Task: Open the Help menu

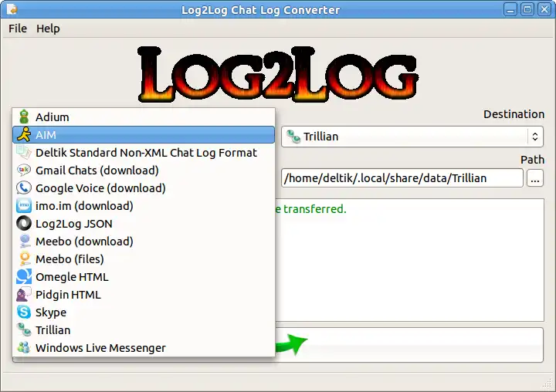Action: pos(48,29)
